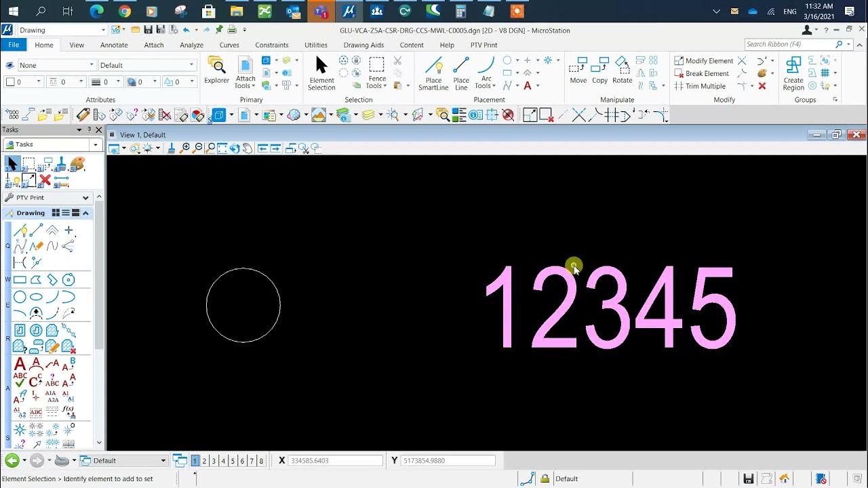Viewport: 868px width, 488px height.
Task: Select the Pan View hand icon
Action: (247, 148)
